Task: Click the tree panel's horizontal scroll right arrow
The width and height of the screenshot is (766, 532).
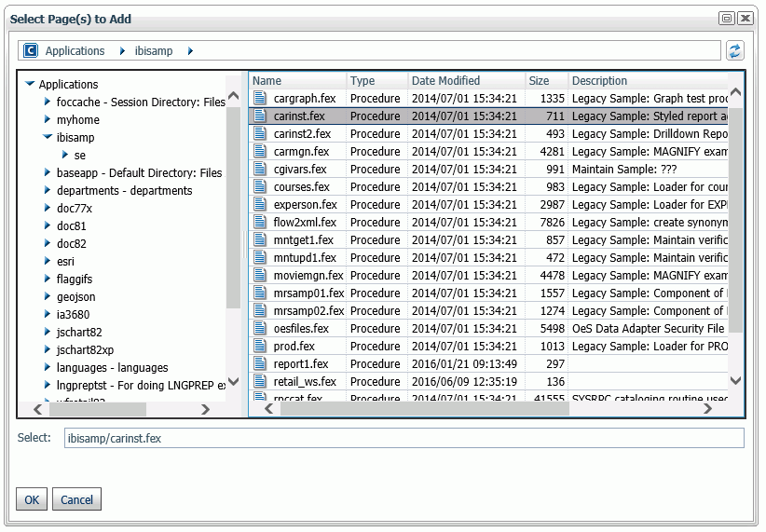Action: (x=205, y=409)
